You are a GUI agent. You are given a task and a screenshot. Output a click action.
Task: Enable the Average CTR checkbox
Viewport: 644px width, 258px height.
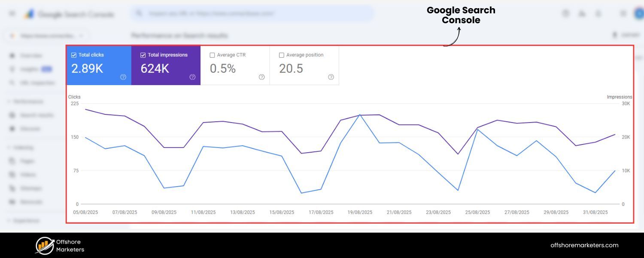click(212, 55)
